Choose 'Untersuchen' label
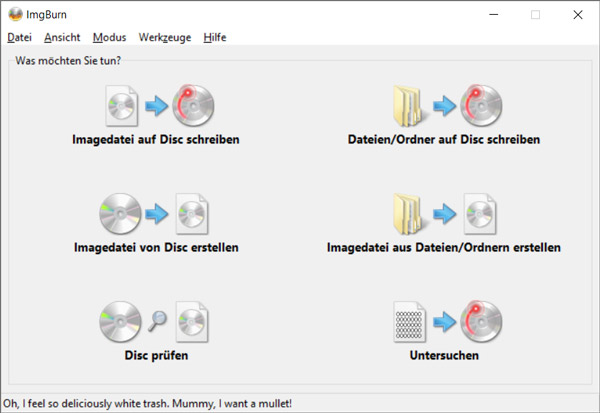The height and width of the screenshot is (413, 600). (x=444, y=355)
